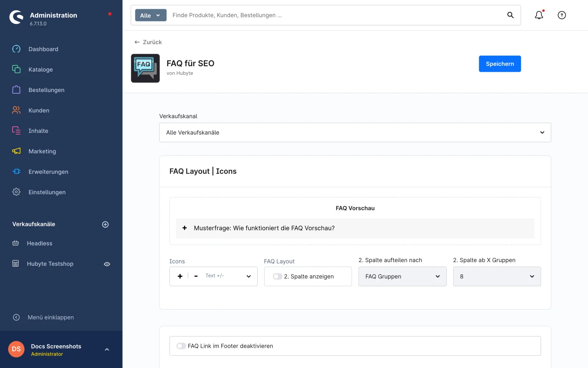
Task: Click the Dashboard gauge icon
Action: point(16,49)
